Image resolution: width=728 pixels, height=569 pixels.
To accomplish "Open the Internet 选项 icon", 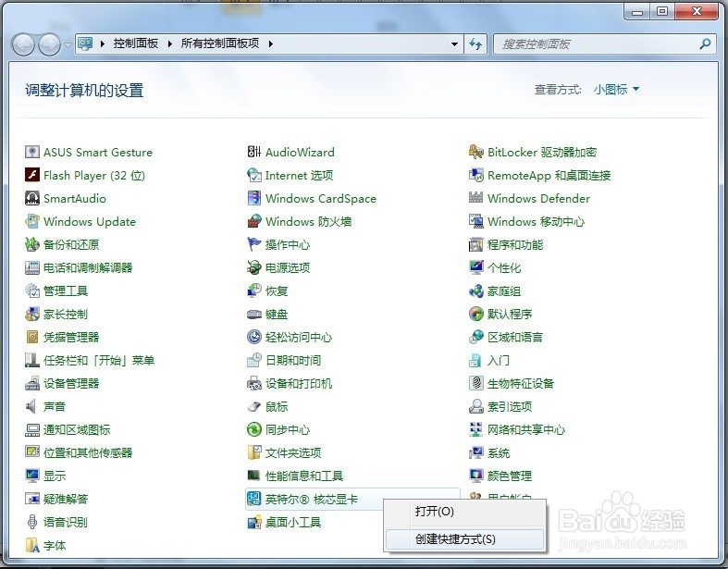I will coord(254,175).
